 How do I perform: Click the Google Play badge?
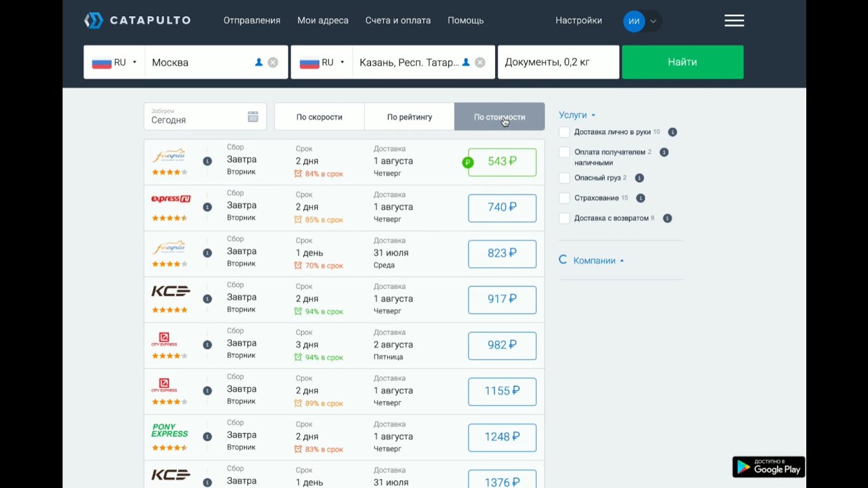[768, 467]
